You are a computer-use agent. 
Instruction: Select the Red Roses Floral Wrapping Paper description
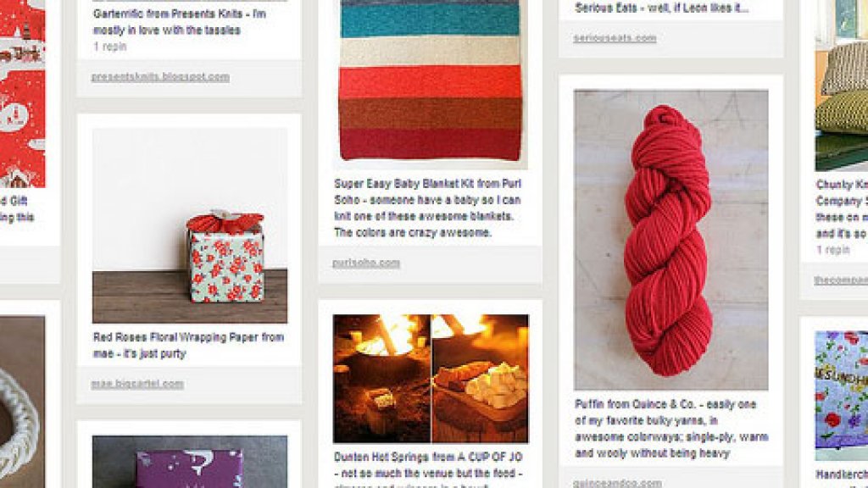point(188,346)
